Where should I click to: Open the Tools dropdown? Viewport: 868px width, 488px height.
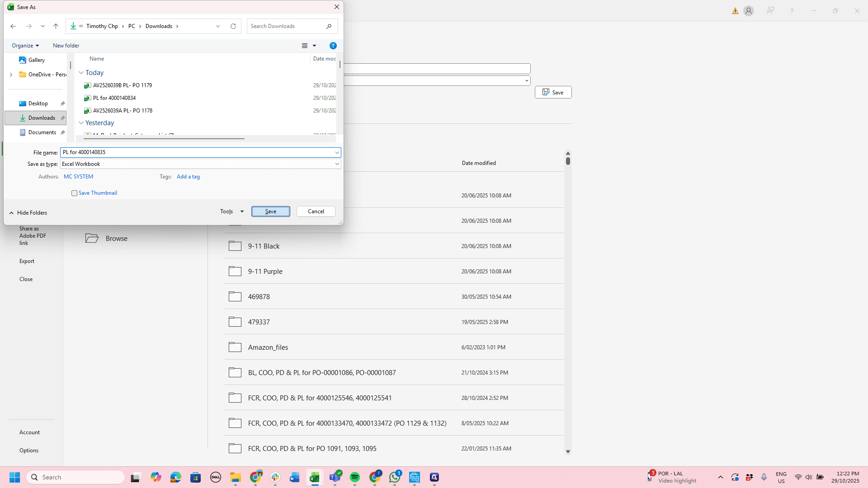coord(231,211)
